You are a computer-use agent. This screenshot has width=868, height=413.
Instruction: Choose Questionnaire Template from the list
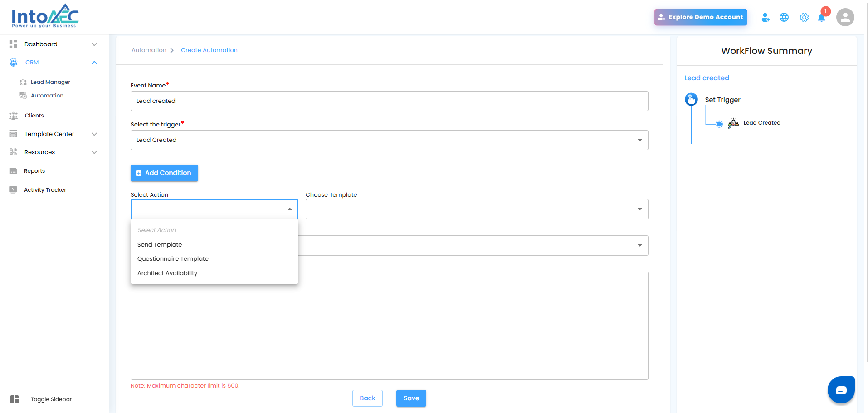(x=173, y=258)
